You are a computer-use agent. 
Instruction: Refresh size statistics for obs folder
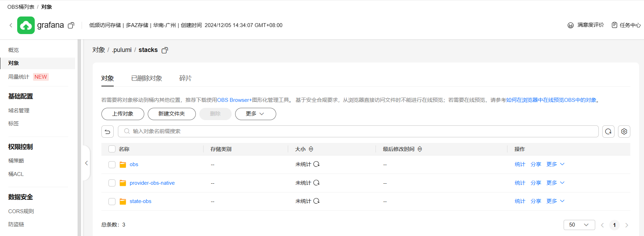coord(317,164)
